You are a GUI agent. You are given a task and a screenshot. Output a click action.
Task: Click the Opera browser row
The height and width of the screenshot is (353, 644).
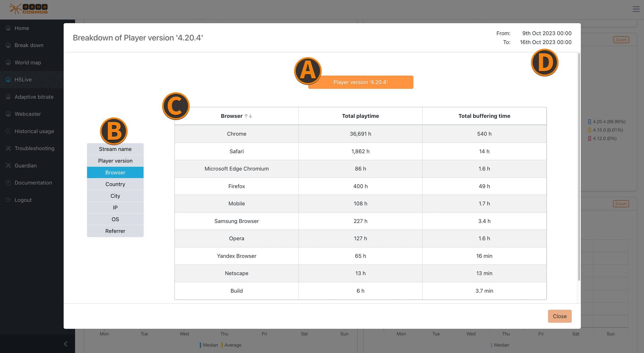[360, 238]
